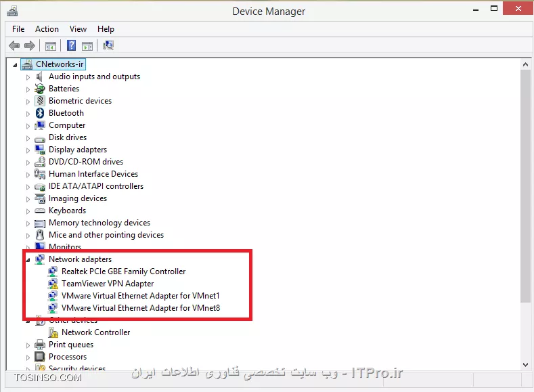Select the IDE ATA/ATAPI controllers label
Screen dimensions: 534x392
click(96, 186)
